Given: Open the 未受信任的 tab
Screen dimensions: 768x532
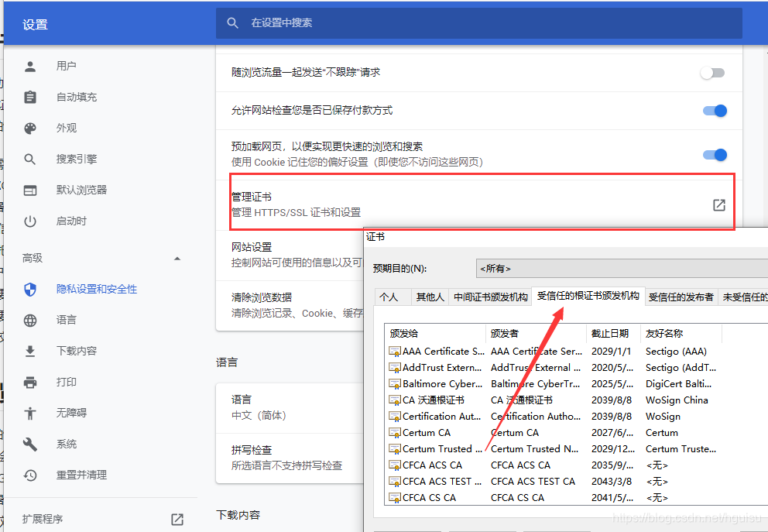Looking at the screenshot, I should (x=743, y=297).
